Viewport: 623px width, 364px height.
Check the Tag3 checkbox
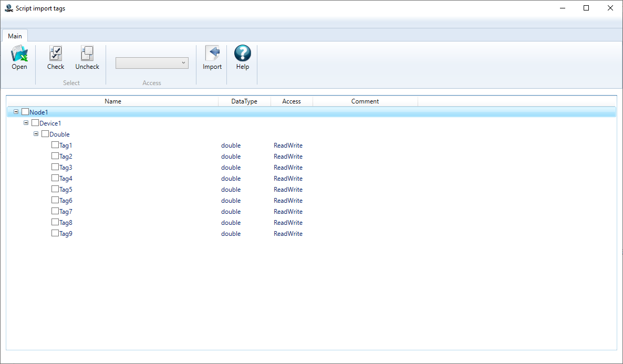click(55, 167)
